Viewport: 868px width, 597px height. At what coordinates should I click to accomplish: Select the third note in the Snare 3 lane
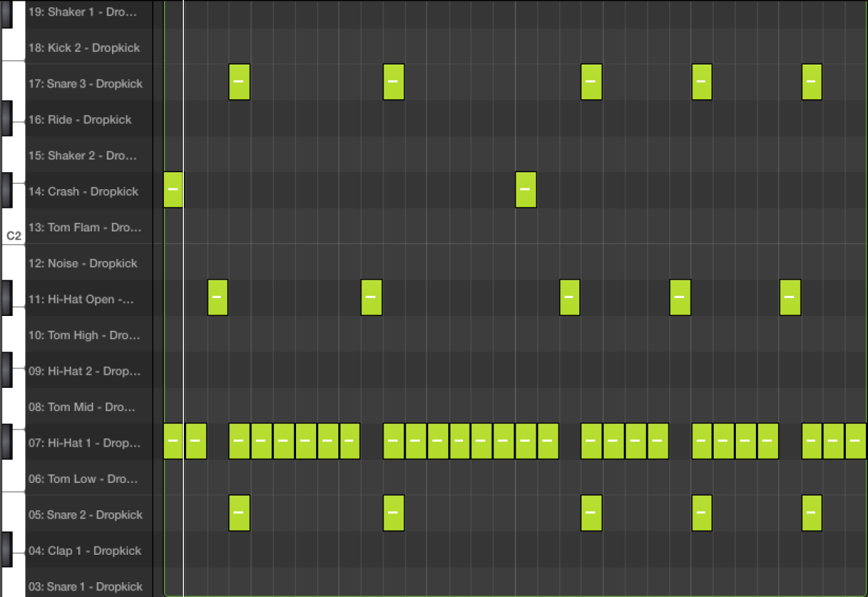[591, 82]
